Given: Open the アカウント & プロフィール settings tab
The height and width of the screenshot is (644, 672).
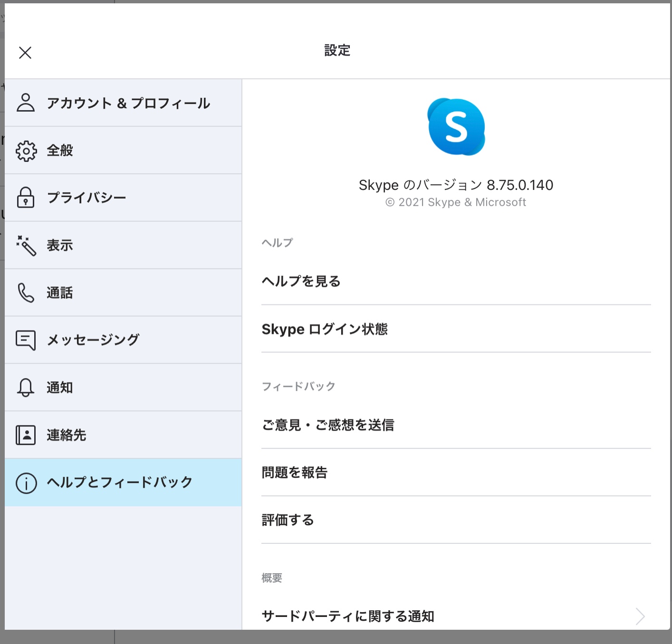Looking at the screenshot, I should click(x=123, y=103).
